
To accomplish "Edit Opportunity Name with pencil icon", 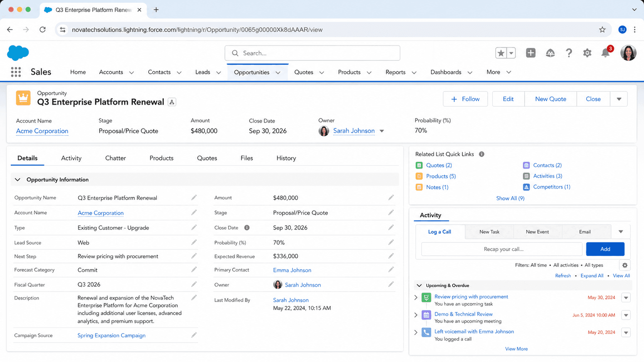I will point(194,197).
